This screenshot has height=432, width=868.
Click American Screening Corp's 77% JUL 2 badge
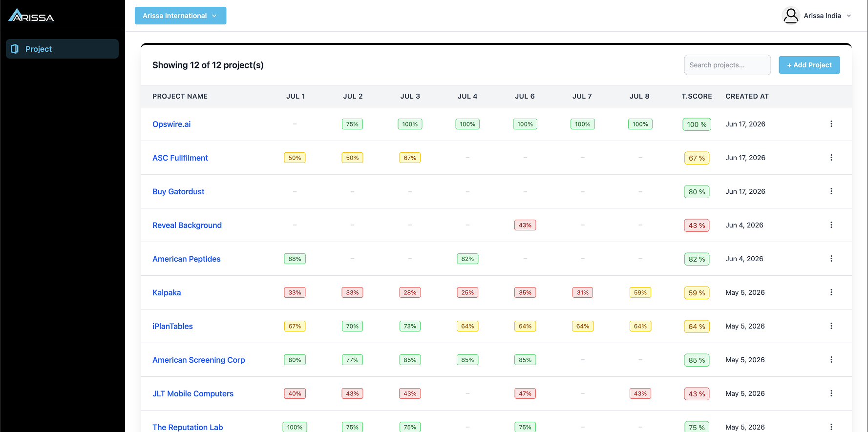pos(352,360)
